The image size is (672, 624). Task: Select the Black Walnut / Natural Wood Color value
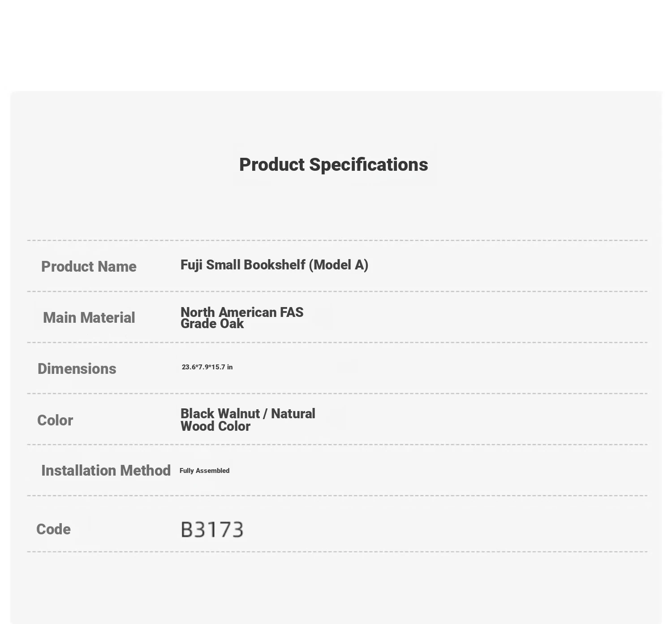pyautogui.click(x=248, y=420)
